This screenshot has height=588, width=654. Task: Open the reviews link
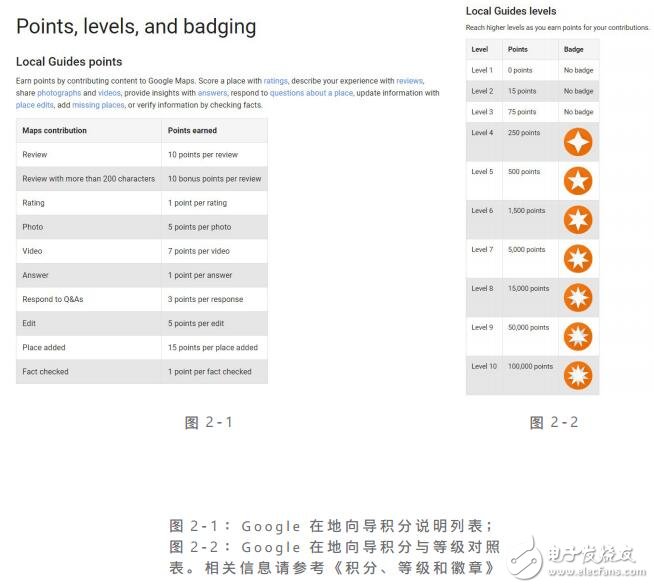point(409,81)
